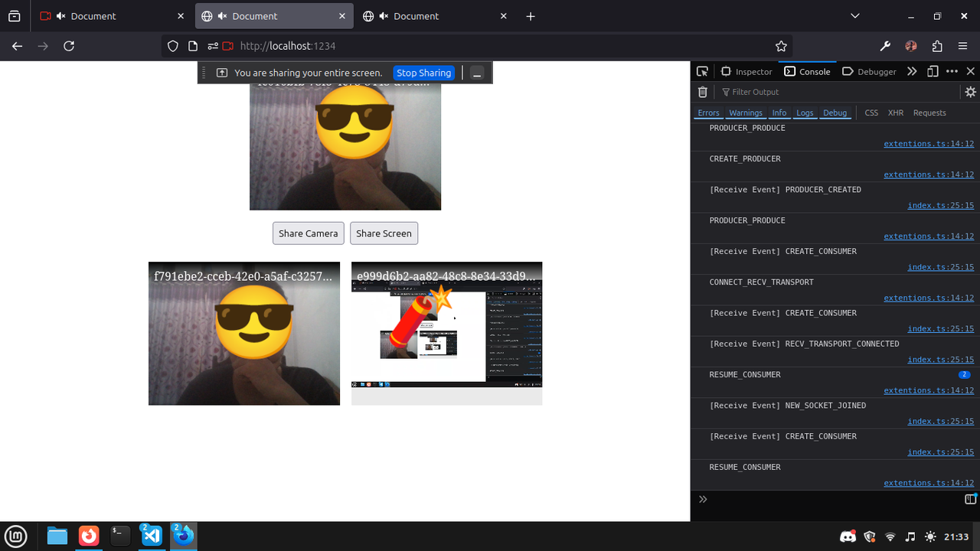Toggle Info console filter
This screenshot has height=551, width=980.
coord(779,112)
